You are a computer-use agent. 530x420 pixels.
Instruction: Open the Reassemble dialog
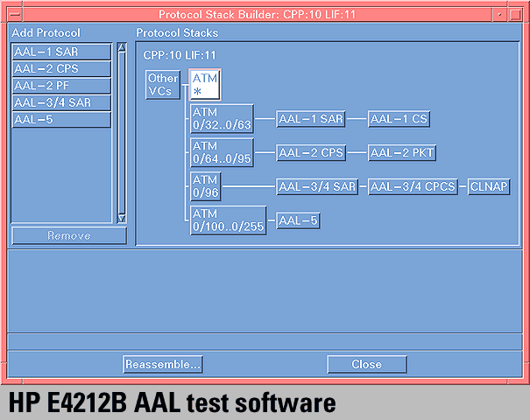163,364
